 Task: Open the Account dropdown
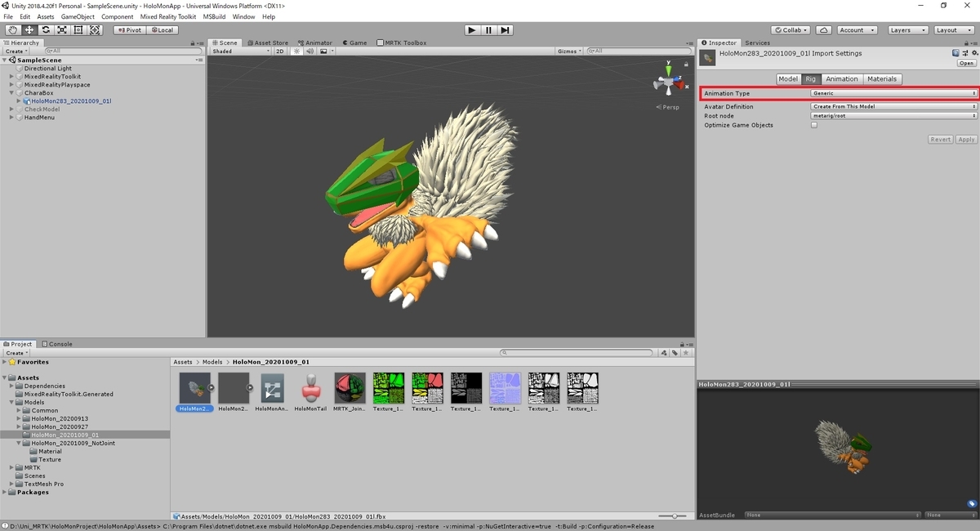coord(856,30)
